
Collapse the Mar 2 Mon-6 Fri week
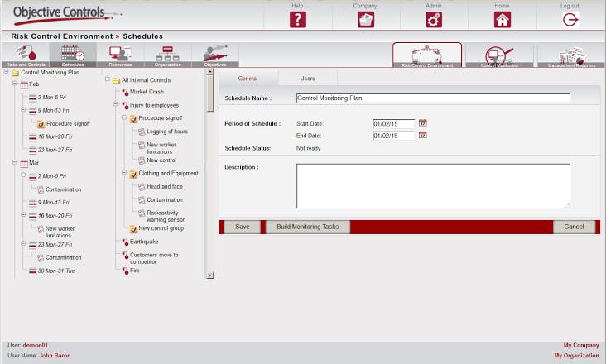point(23,175)
